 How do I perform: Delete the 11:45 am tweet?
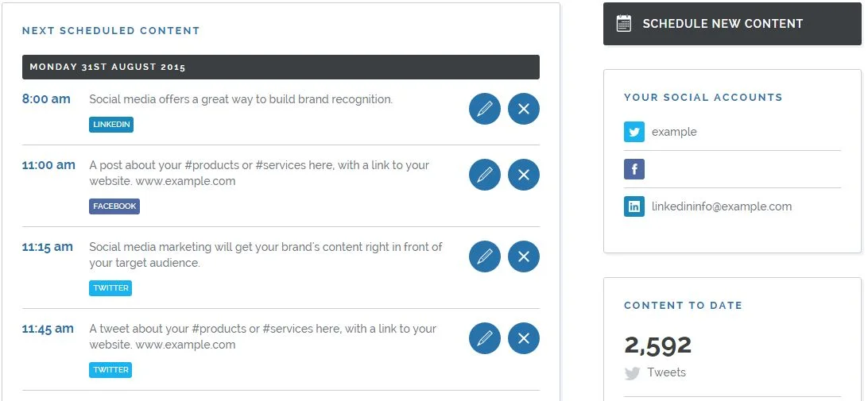(x=524, y=338)
